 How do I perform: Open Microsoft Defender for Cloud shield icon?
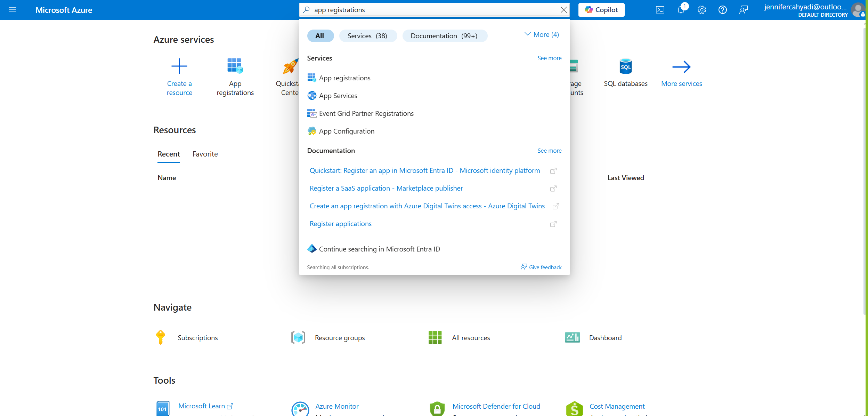coord(437,409)
